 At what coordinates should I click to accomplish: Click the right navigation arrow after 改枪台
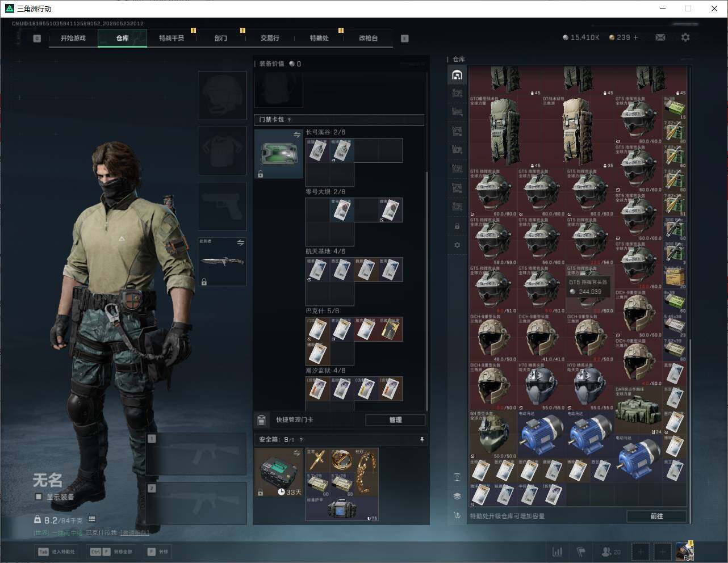pos(405,39)
